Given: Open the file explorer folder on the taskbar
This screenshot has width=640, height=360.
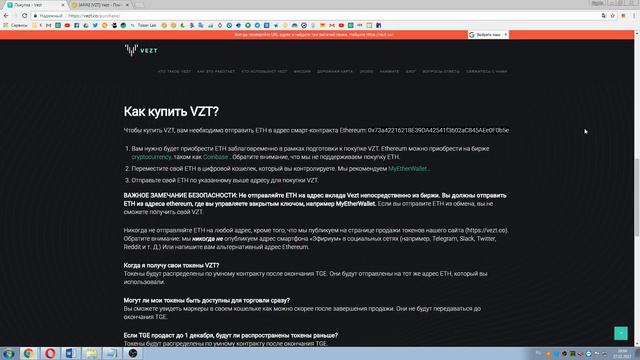Looking at the screenshot, I should tap(91, 353).
